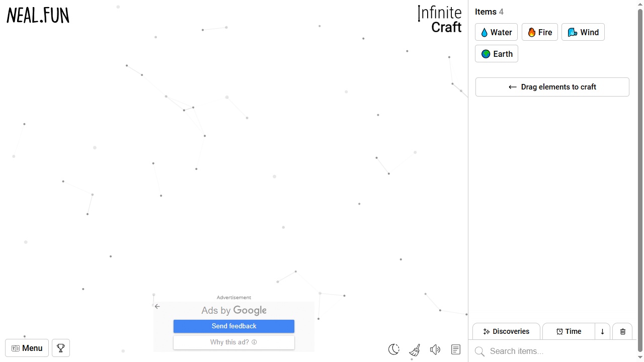Reverse sort order with the down arrow
644x362 pixels.
(602, 331)
